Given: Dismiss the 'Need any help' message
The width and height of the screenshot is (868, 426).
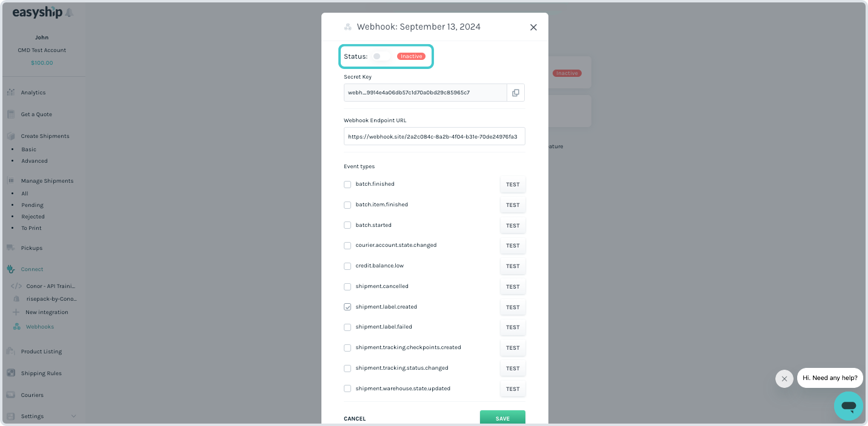Looking at the screenshot, I should 784,379.
